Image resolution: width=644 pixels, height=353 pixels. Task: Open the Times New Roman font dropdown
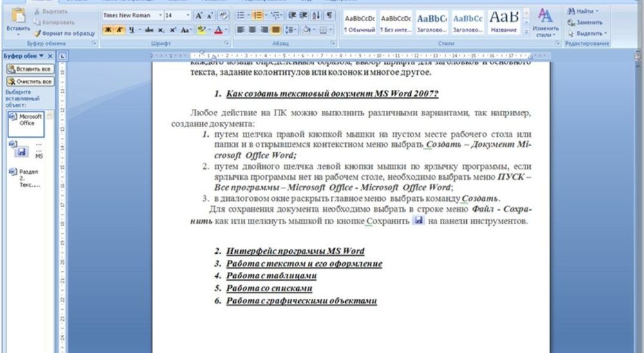(160, 15)
